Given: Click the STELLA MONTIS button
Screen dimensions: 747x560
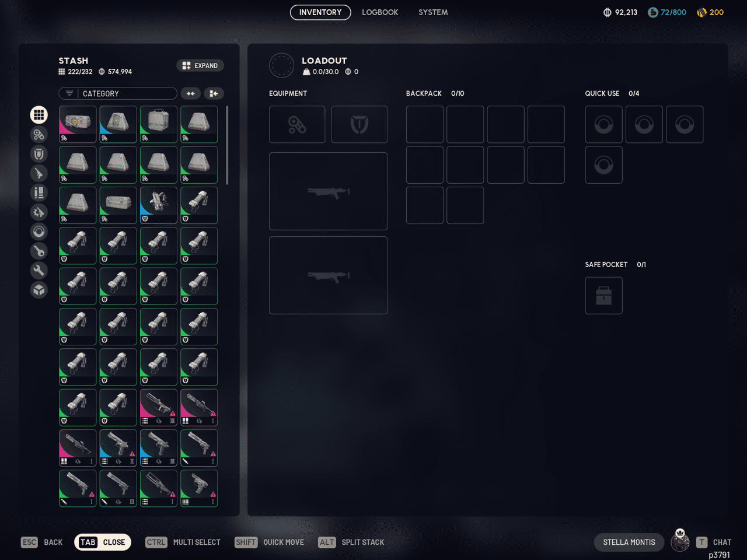Looking at the screenshot, I should [629, 542].
